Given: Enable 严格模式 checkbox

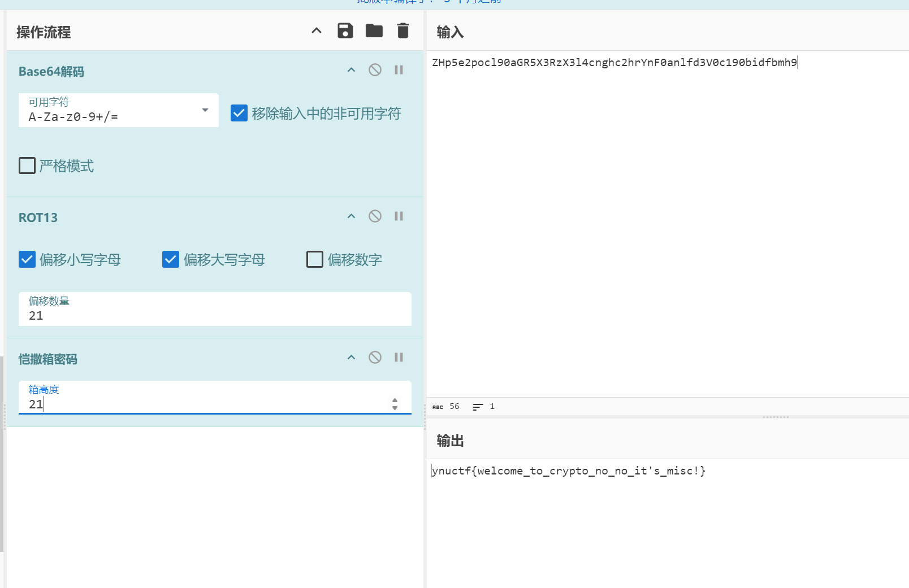Looking at the screenshot, I should coord(27,166).
